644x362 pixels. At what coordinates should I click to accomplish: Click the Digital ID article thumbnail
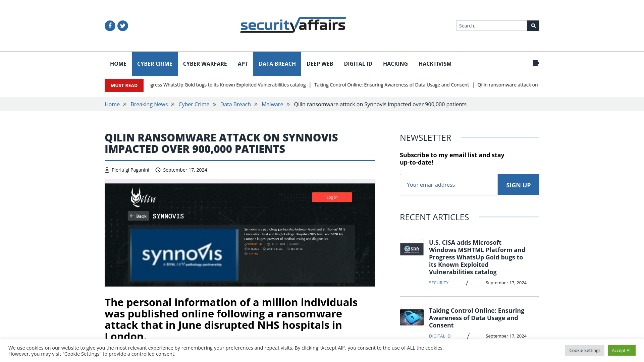point(412,317)
